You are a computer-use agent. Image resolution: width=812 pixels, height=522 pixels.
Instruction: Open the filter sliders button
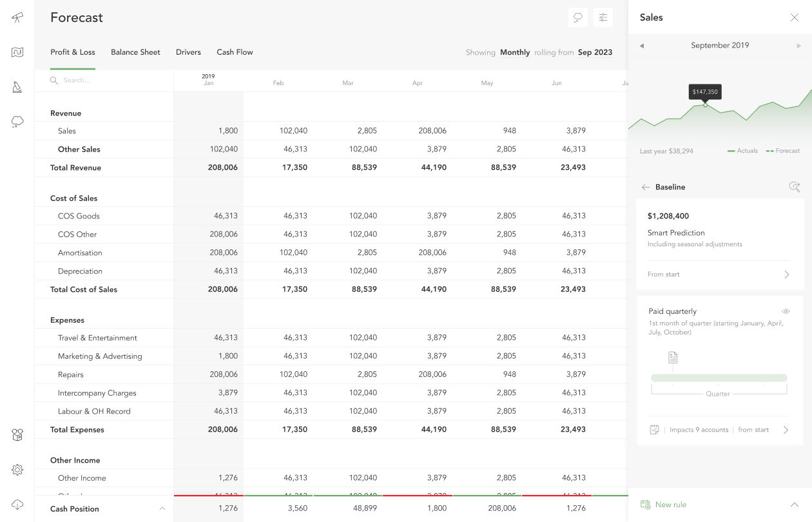pyautogui.click(x=603, y=17)
